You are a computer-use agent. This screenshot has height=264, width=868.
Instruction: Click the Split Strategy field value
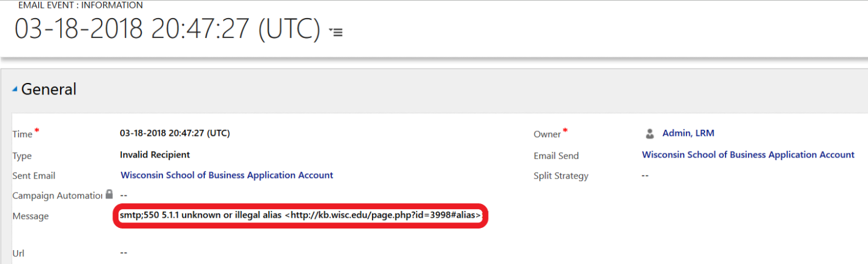[x=645, y=176]
